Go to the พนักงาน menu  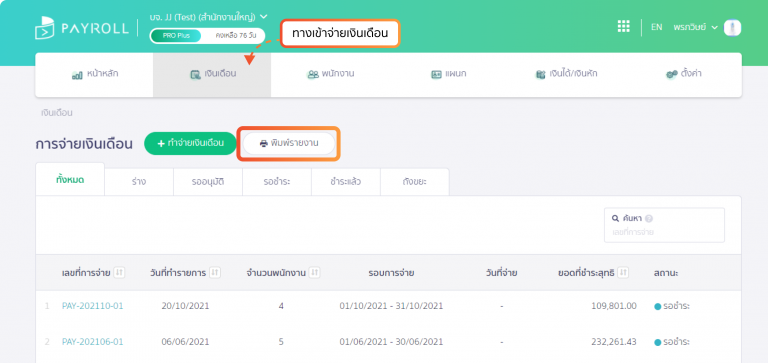[x=331, y=74]
